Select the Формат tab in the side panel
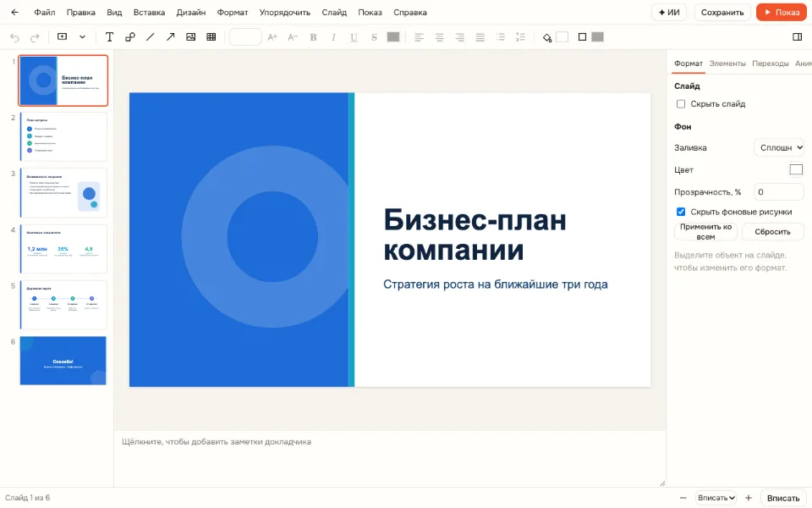812x508 pixels. [689, 63]
